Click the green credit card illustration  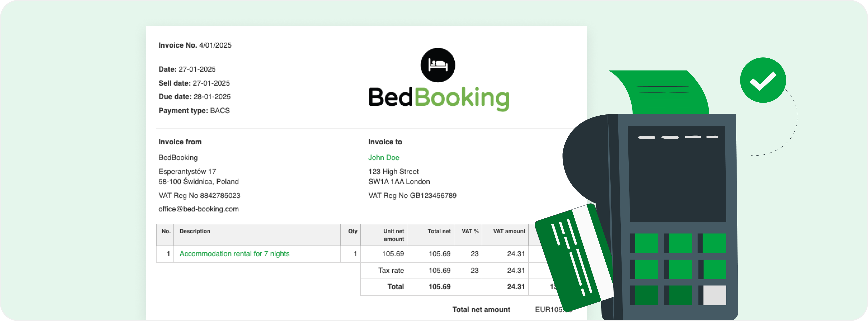[575, 258]
